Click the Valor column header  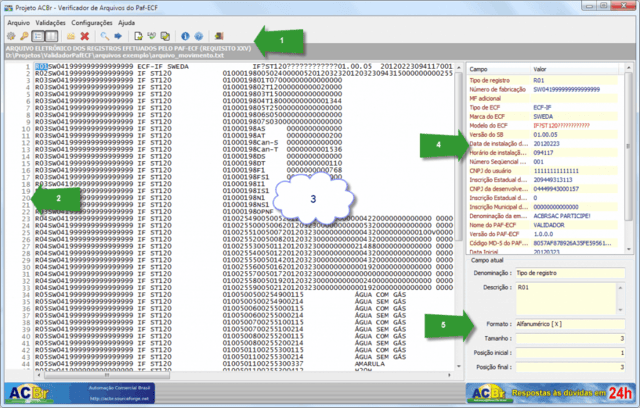pos(577,69)
